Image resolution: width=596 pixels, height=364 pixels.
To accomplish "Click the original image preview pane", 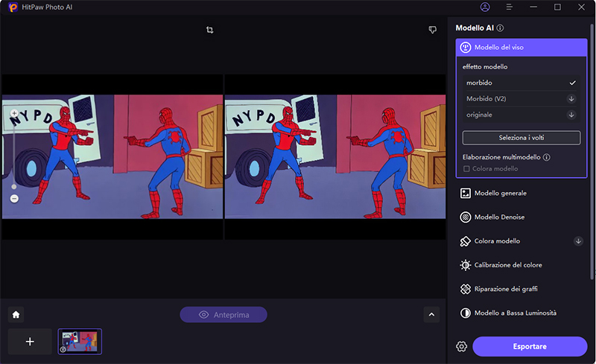I will 112,156.
